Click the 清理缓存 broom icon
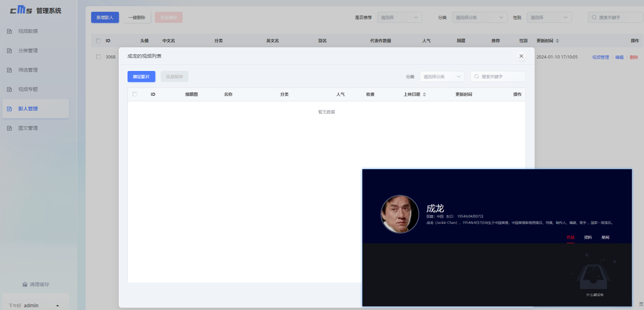The width and height of the screenshot is (644, 310). click(x=25, y=284)
